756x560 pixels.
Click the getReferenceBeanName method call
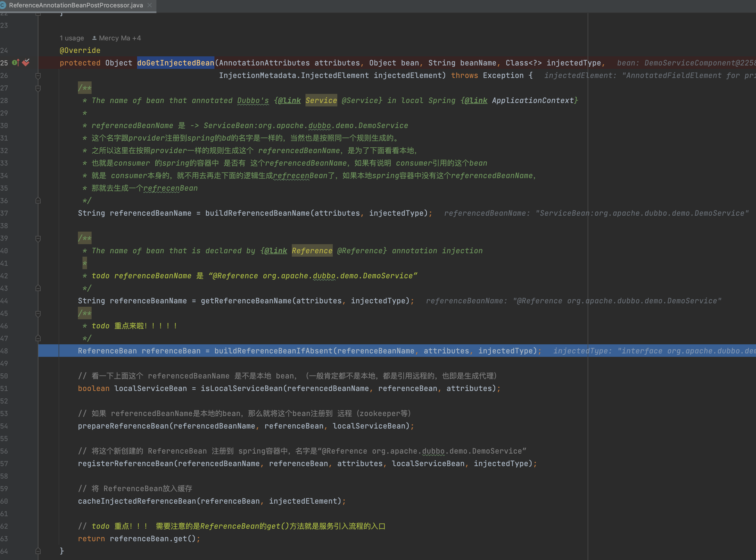(246, 301)
